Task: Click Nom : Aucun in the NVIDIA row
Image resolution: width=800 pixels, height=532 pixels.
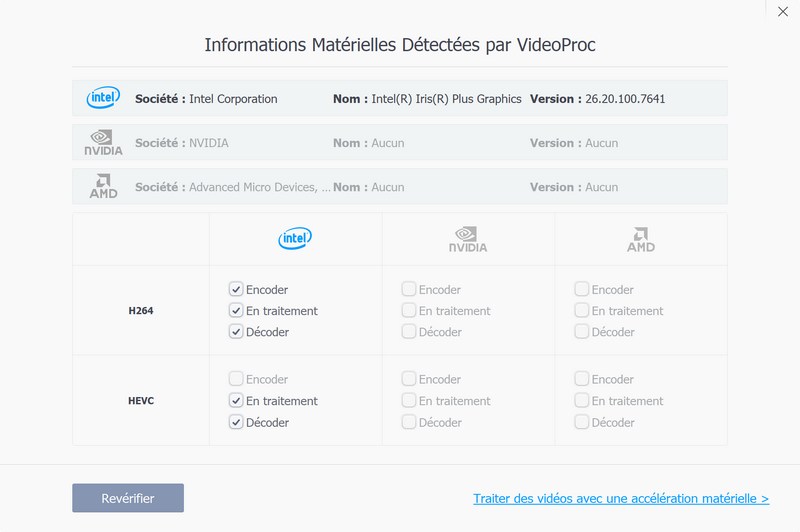Action: 368,143
